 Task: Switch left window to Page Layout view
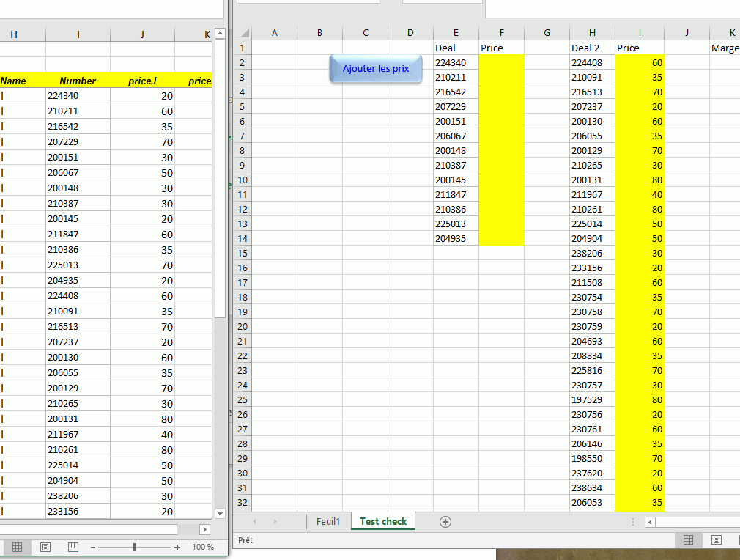point(45,548)
